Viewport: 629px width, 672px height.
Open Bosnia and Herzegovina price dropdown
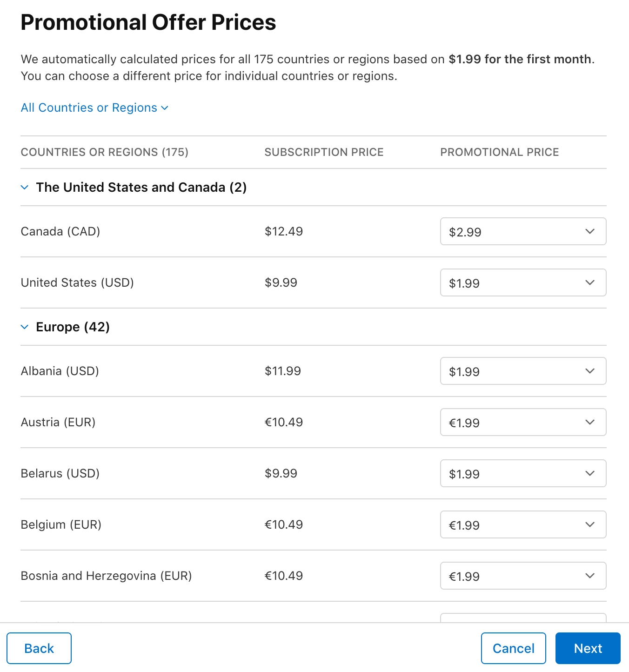523,576
